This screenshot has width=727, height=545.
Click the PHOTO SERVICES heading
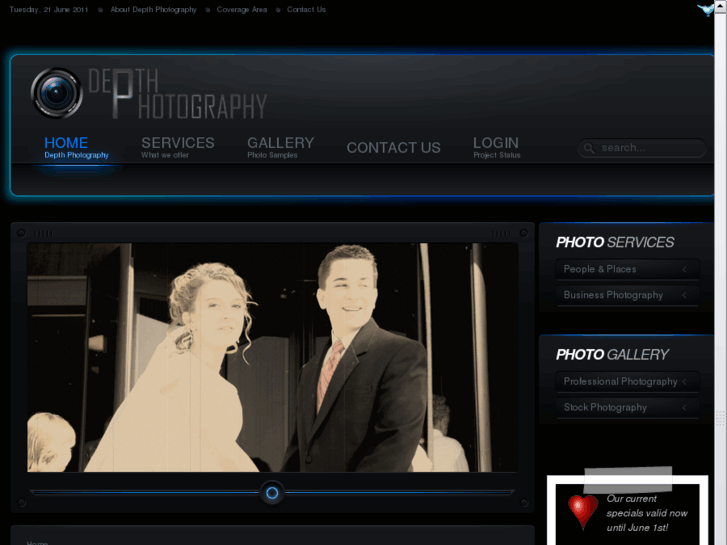[614, 242]
